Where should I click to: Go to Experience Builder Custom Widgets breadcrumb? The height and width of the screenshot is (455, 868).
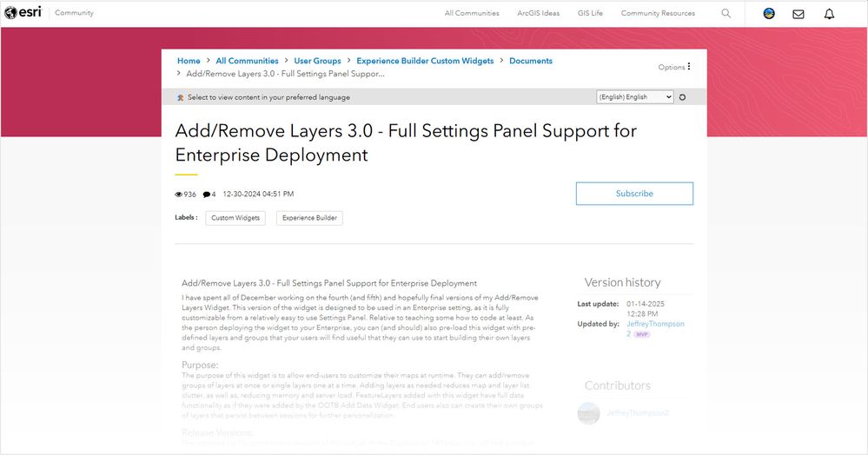coord(425,61)
